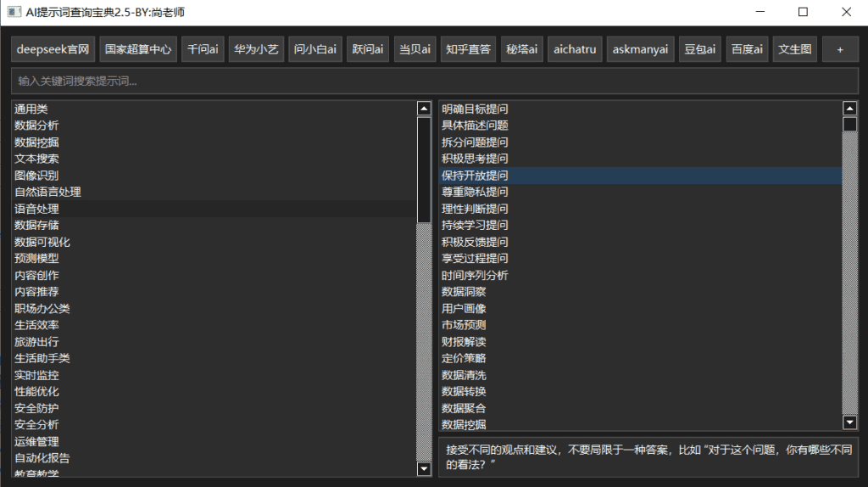The image size is (868, 487).
Task: Open the 国家超算中心 link button
Action: point(137,49)
